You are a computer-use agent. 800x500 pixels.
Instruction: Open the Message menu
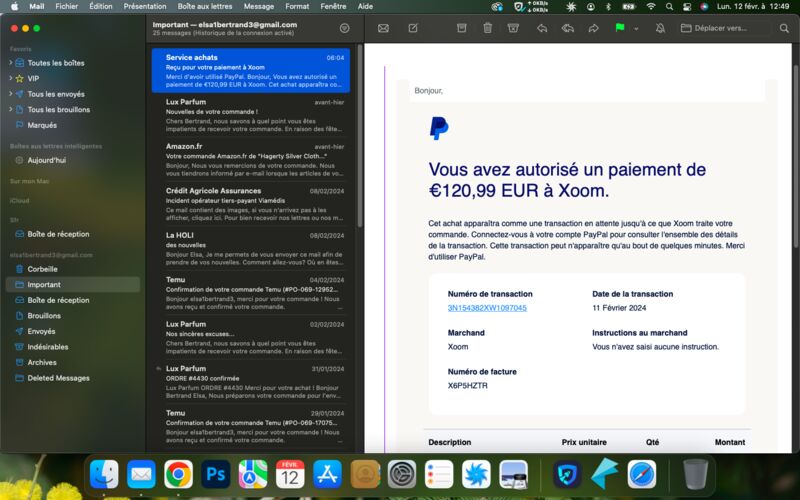pyautogui.click(x=259, y=7)
